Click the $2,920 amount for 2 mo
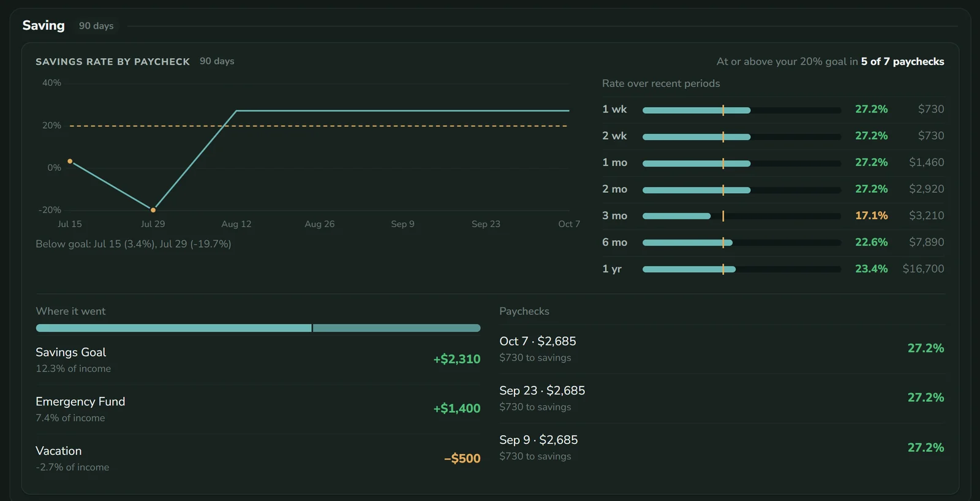Image resolution: width=980 pixels, height=501 pixels. [926, 189]
